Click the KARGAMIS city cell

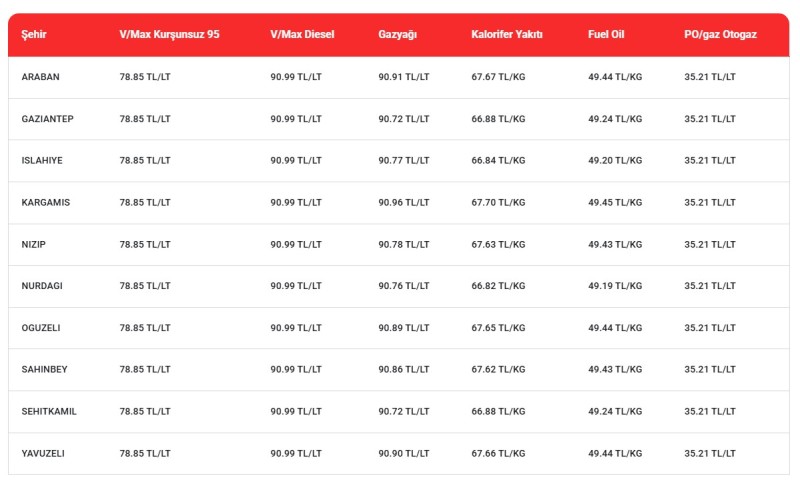pos(45,203)
